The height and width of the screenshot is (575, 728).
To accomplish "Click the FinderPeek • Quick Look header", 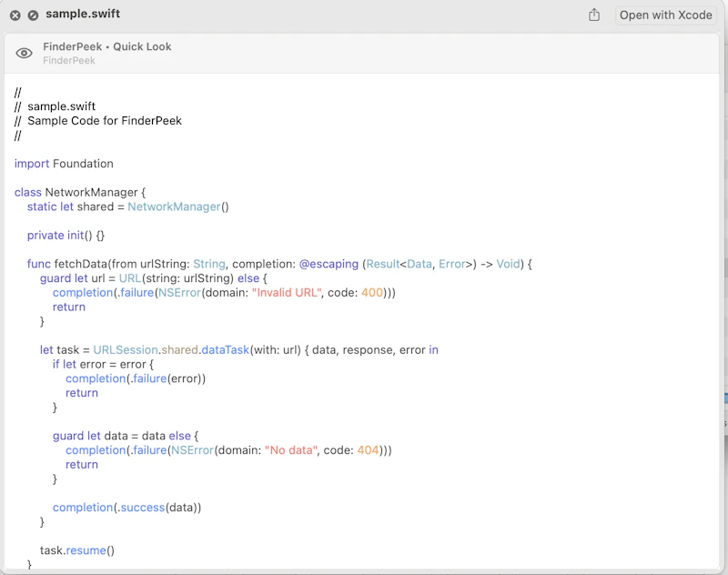I will point(107,46).
